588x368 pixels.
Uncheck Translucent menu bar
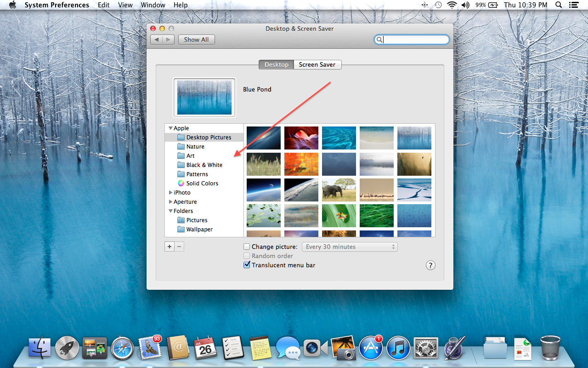(x=247, y=265)
